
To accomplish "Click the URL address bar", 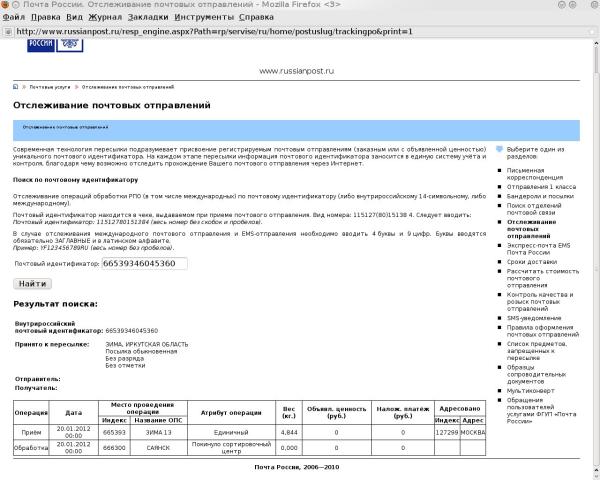I will [298, 32].
